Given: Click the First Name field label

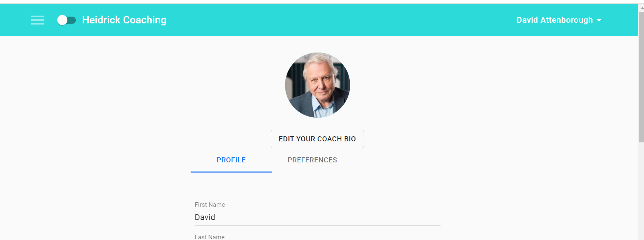Looking at the screenshot, I should [210, 205].
